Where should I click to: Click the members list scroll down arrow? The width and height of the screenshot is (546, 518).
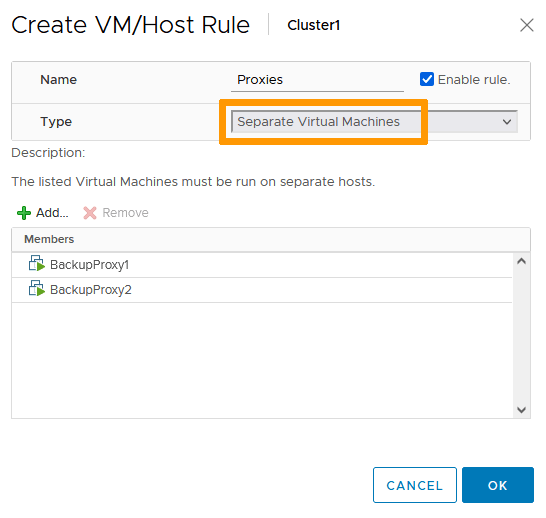521,409
